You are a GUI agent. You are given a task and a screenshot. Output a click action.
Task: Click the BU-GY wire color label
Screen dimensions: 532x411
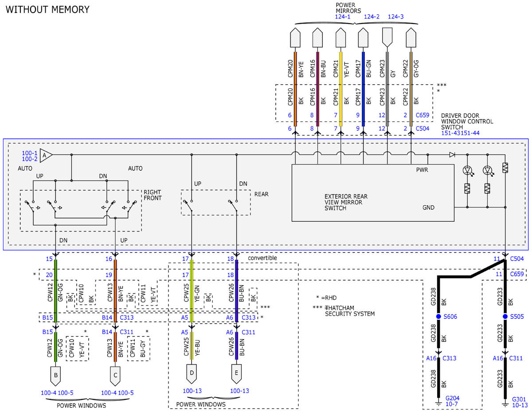[143, 348]
